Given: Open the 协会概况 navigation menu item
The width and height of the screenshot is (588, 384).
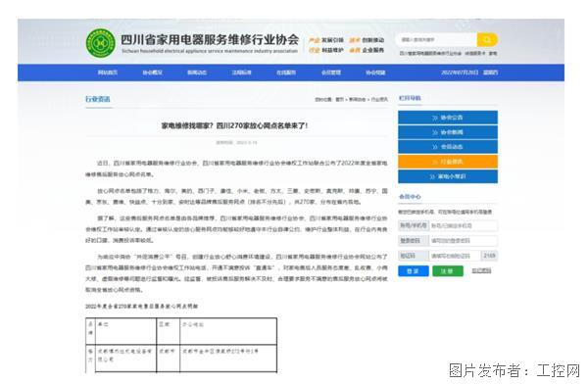Looking at the screenshot, I should [x=152, y=72].
